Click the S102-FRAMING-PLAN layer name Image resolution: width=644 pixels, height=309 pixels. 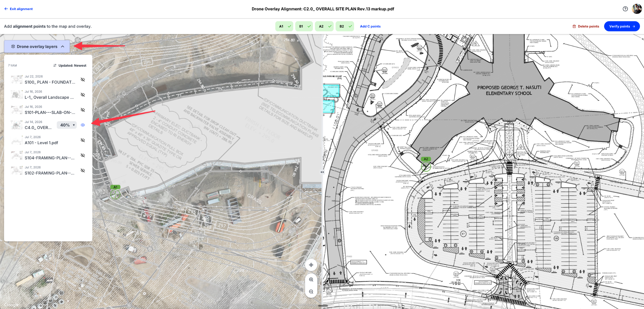click(x=50, y=173)
